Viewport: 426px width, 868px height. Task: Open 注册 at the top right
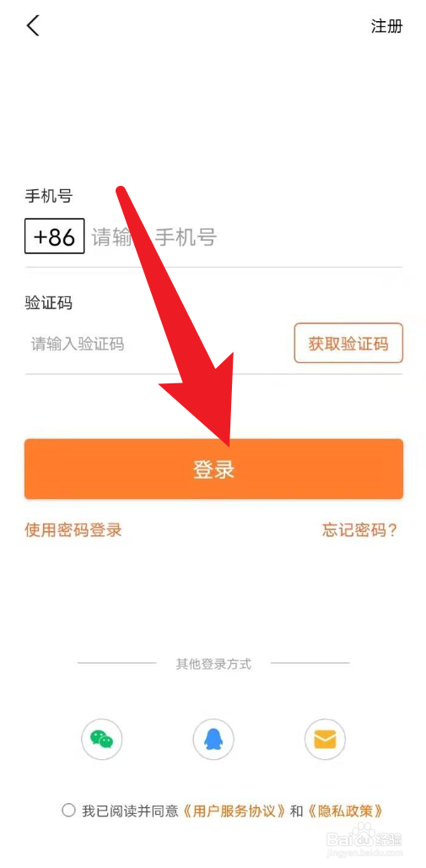[386, 26]
